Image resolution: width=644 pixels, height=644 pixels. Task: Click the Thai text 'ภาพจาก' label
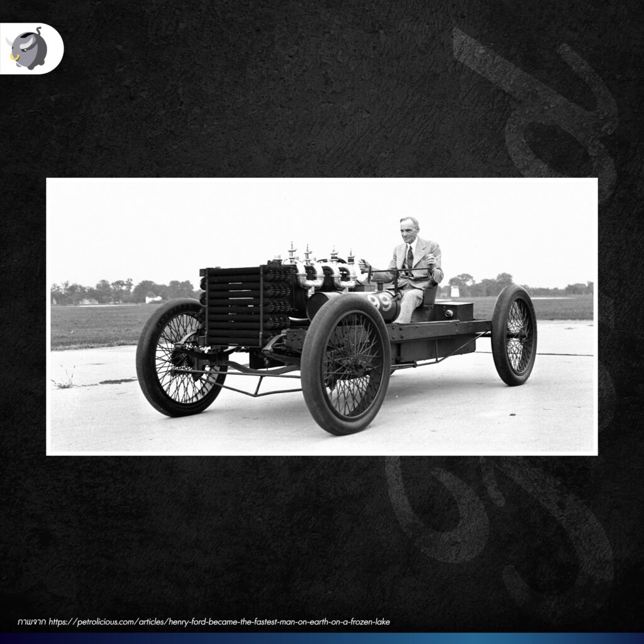(x=31, y=622)
